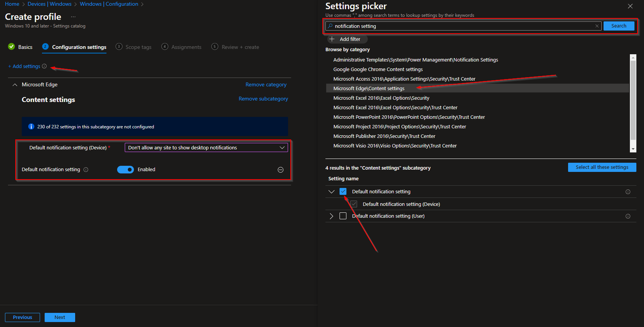Image resolution: width=644 pixels, height=327 pixels.
Task: Go to the Scope tags tab
Action: click(134, 47)
